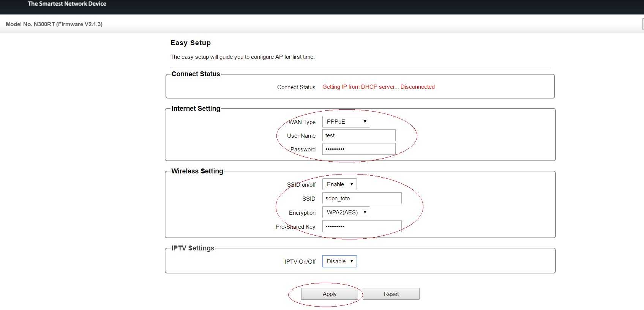Click the WAN Type field label
Viewport: 644px width, 310px height.
(x=302, y=122)
